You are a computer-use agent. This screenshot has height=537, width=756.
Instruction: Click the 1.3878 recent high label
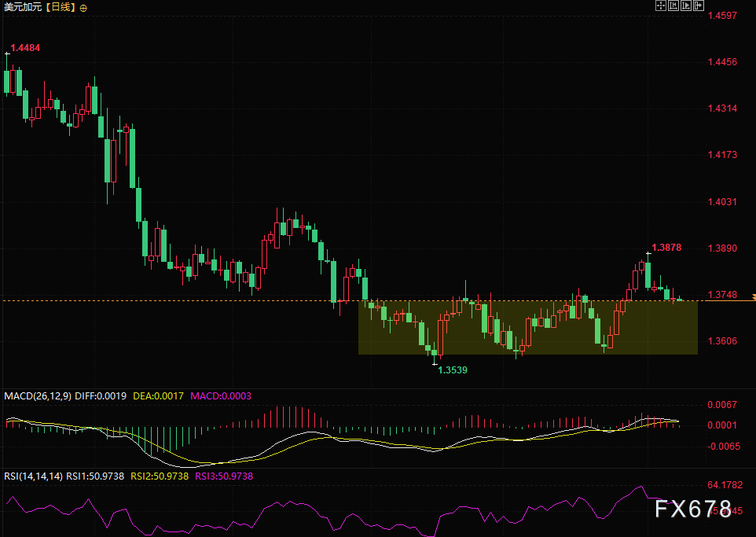click(666, 248)
